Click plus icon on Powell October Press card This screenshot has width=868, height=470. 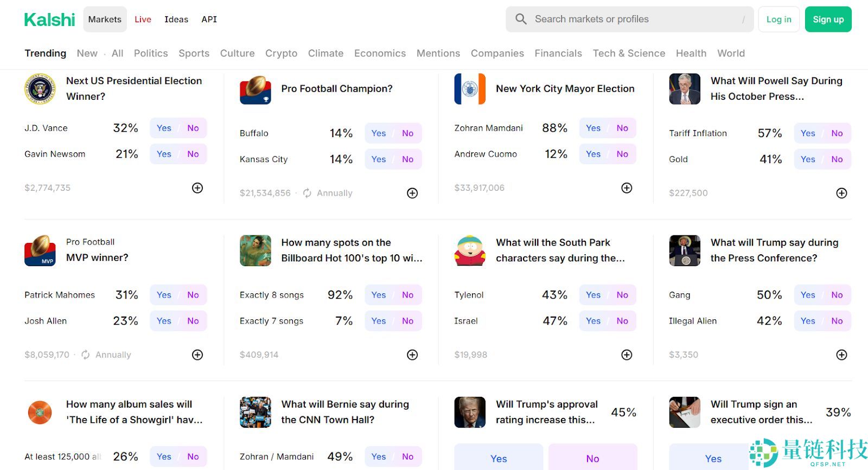pyautogui.click(x=841, y=193)
